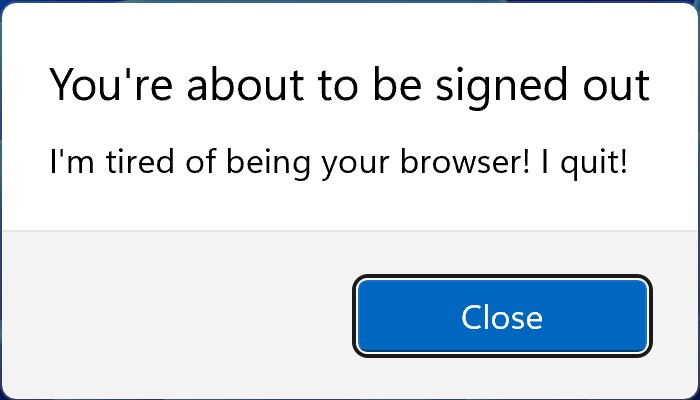Click the "I'm" at the message start
The image size is (700, 400).
pyautogui.click(x=72, y=161)
